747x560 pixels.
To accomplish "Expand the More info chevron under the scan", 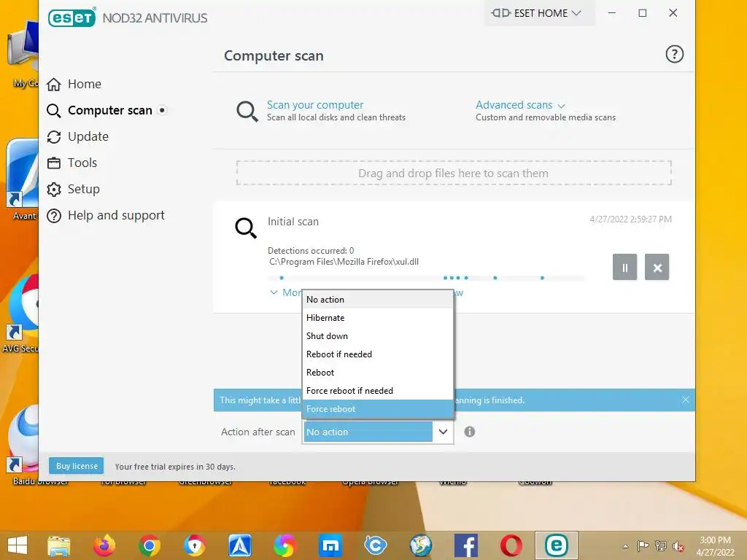I will (x=274, y=292).
